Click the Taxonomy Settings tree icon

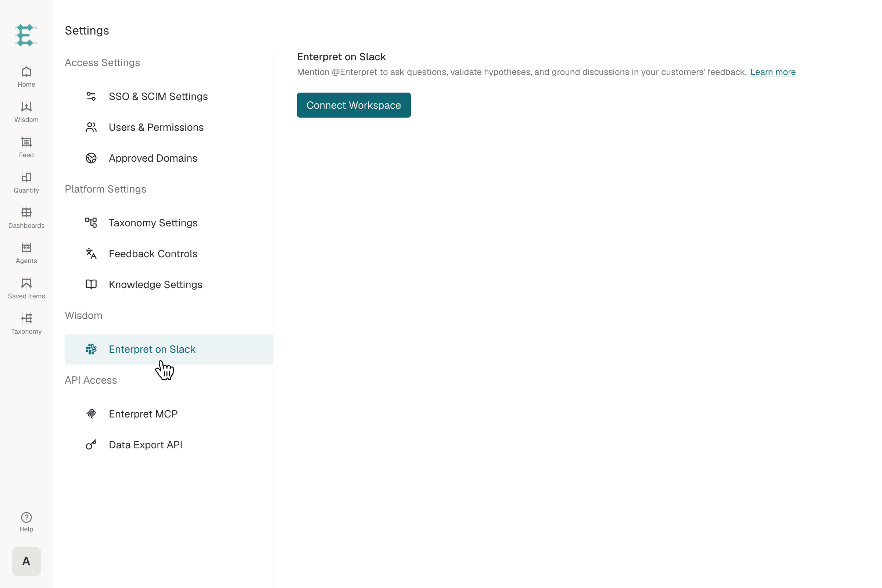click(x=91, y=223)
